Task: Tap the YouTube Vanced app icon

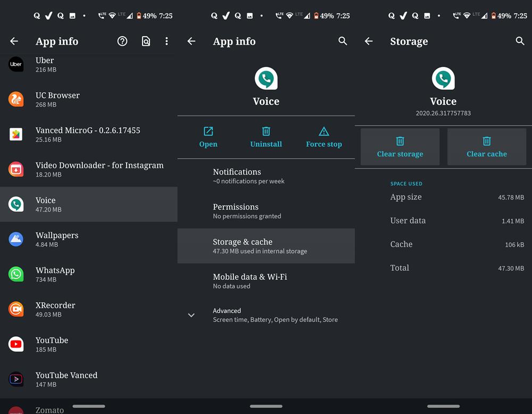Action: click(x=16, y=379)
